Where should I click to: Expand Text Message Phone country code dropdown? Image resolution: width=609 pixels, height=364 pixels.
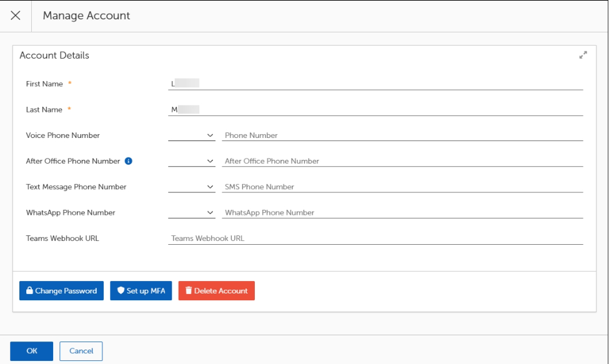[x=192, y=187]
